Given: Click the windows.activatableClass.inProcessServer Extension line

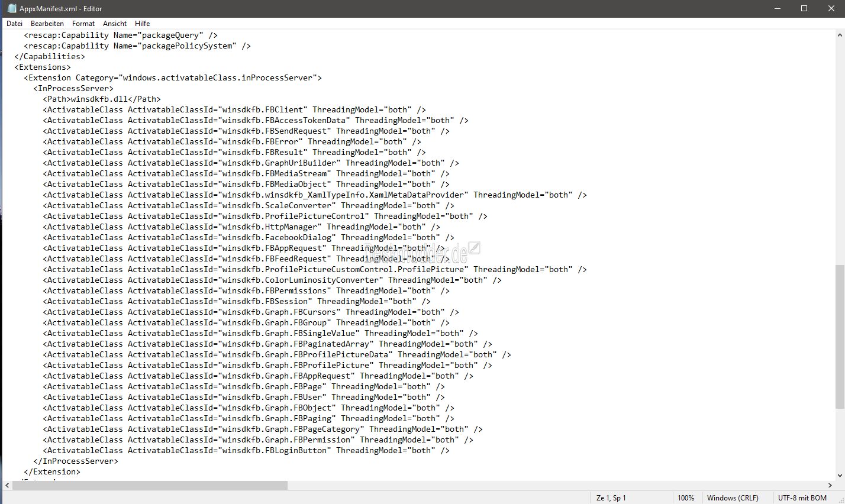Looking at the screenshot, I should coord(173,77).
